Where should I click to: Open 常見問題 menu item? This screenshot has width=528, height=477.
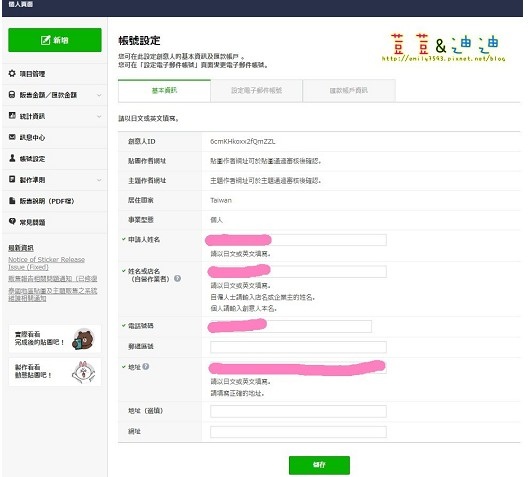[55, 222]
